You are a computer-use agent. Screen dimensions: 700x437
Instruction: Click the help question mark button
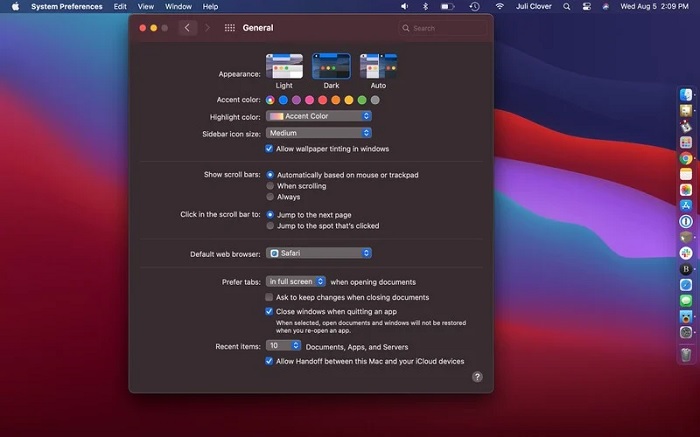(x=477, y=377)
